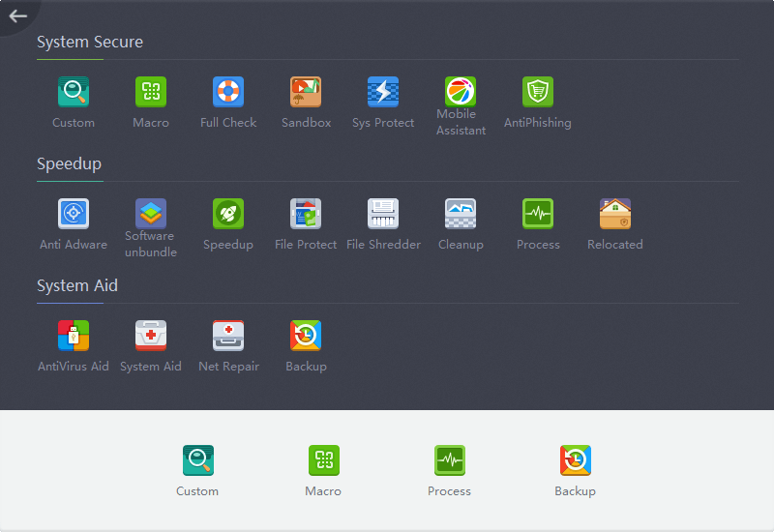This screenshot has height=532, width=774.
Task: Open Backup in the System Aid section
Action: pyautogui.click(x=306, y=336)
